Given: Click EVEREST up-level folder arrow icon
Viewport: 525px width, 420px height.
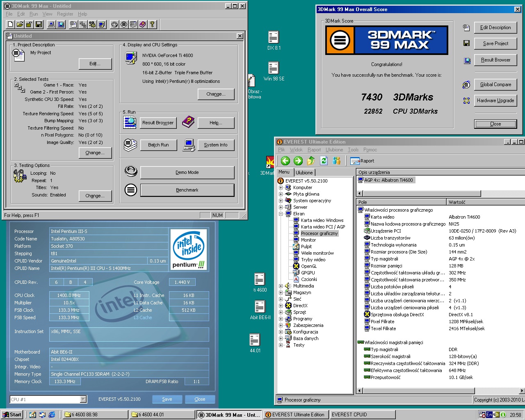Looking at the screenshot, I should click(311, 161).
